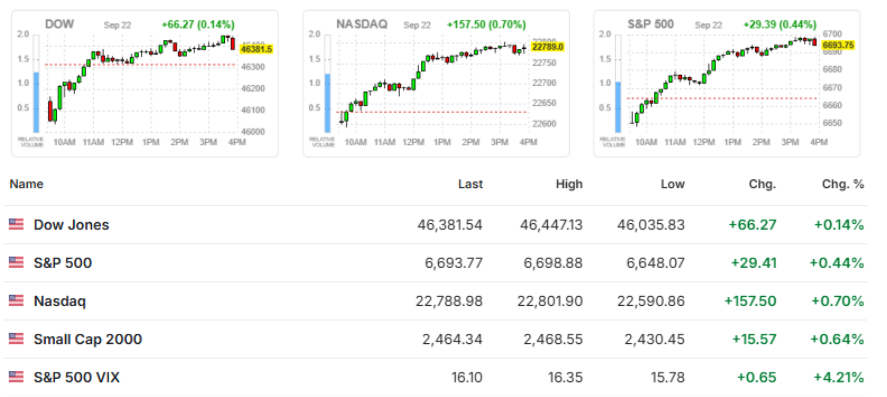Select Small Cap 2000 high value 2,468.55
887x397 pixels.
coord(553,339)
